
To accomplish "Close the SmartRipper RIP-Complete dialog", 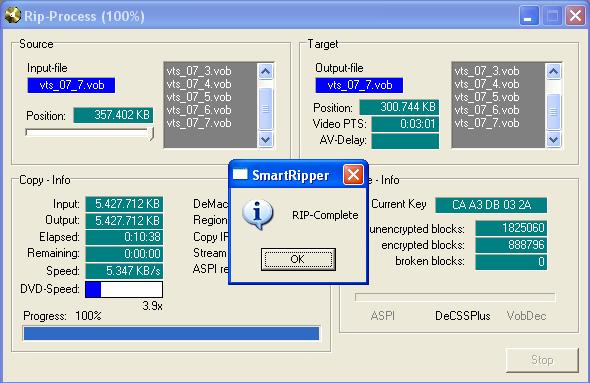I will coord(353,175).
